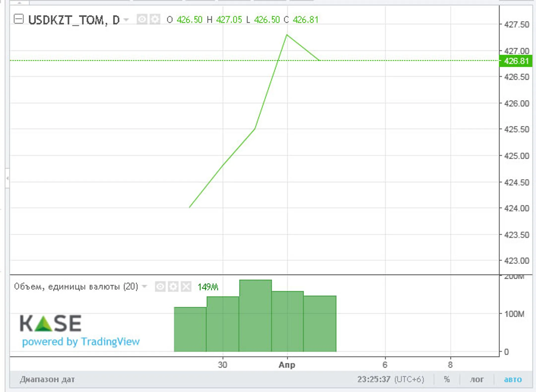
Task: Open the powered by TradingView link
Action: 81,342
